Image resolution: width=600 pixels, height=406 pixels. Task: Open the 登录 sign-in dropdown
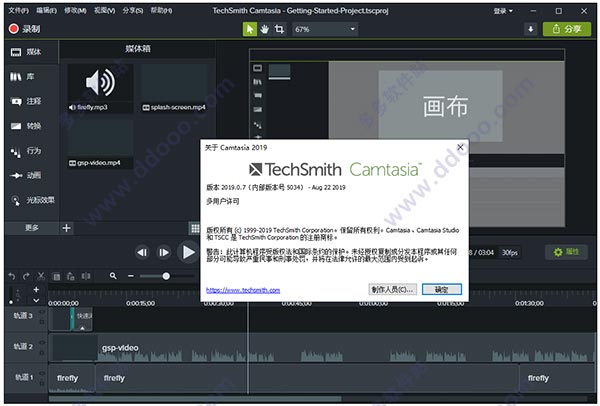click(x=503, y=11)
